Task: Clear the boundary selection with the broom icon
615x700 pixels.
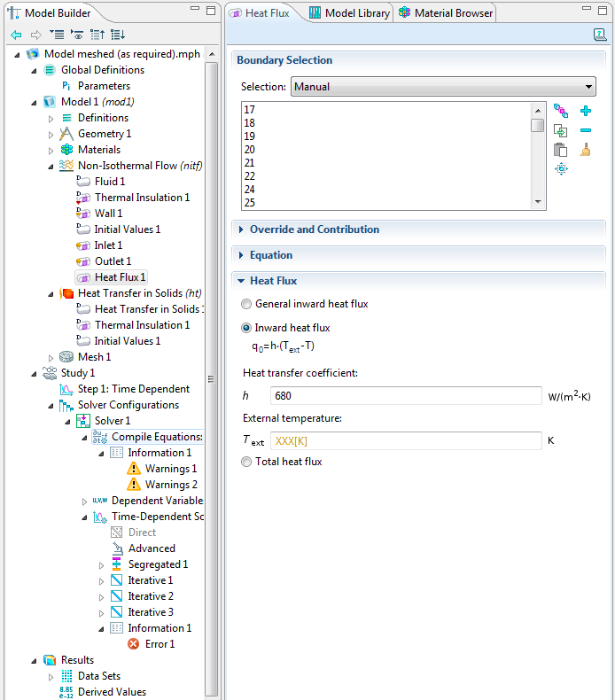Action: [x=585, y=150]
